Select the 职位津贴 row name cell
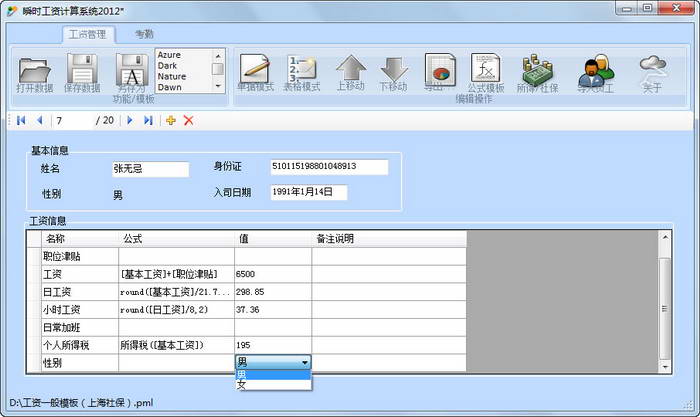 [x=80, y=256]
